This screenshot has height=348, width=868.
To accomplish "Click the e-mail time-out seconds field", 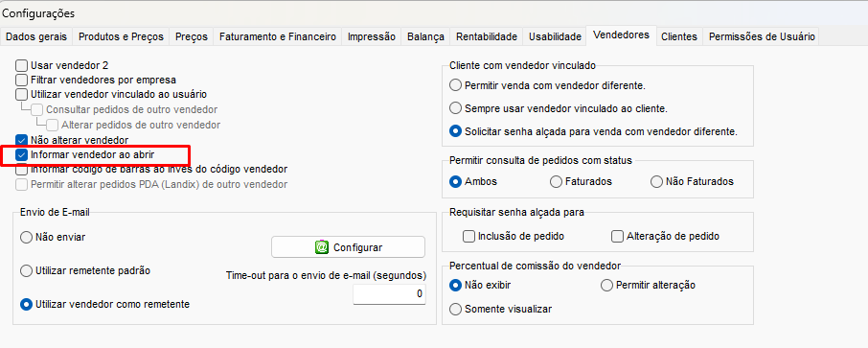I will coord(390,293).
